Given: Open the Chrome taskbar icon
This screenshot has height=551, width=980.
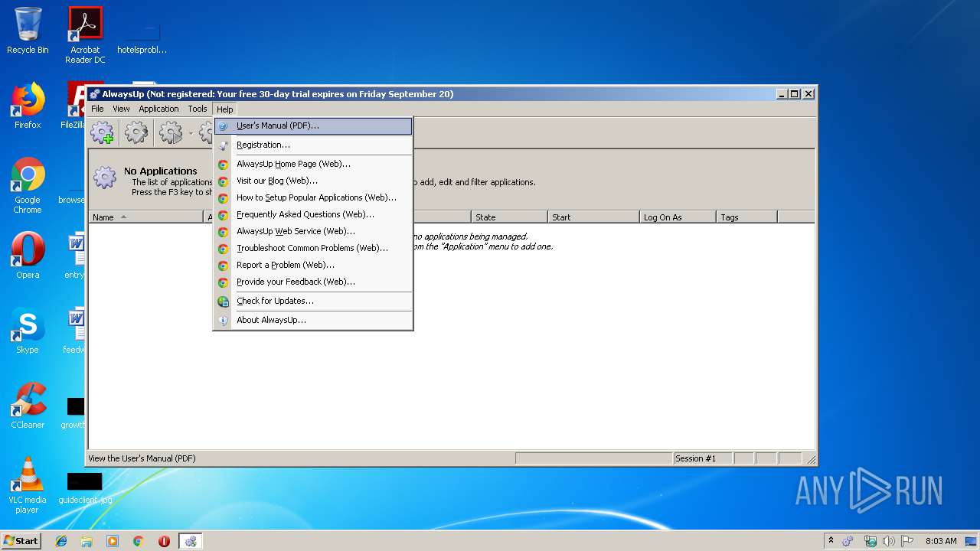Looking at the screenshot, I should click(x=138, y=541).
